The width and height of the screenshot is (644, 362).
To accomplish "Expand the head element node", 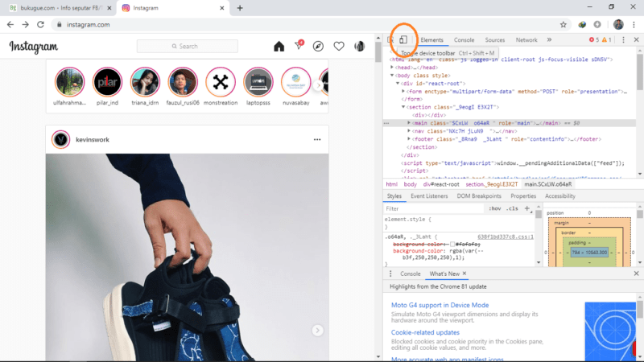I will 392,68.
